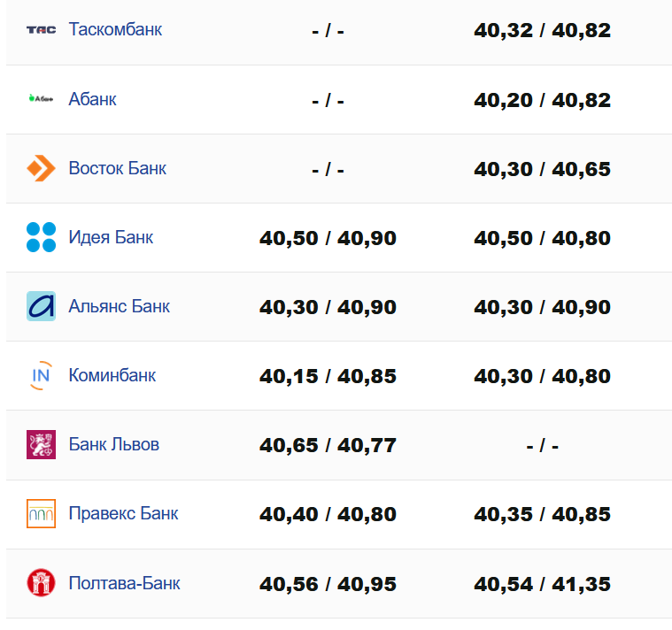
Task: Click the Таскомбанк logo icon
Action: (x=41, y=30)
